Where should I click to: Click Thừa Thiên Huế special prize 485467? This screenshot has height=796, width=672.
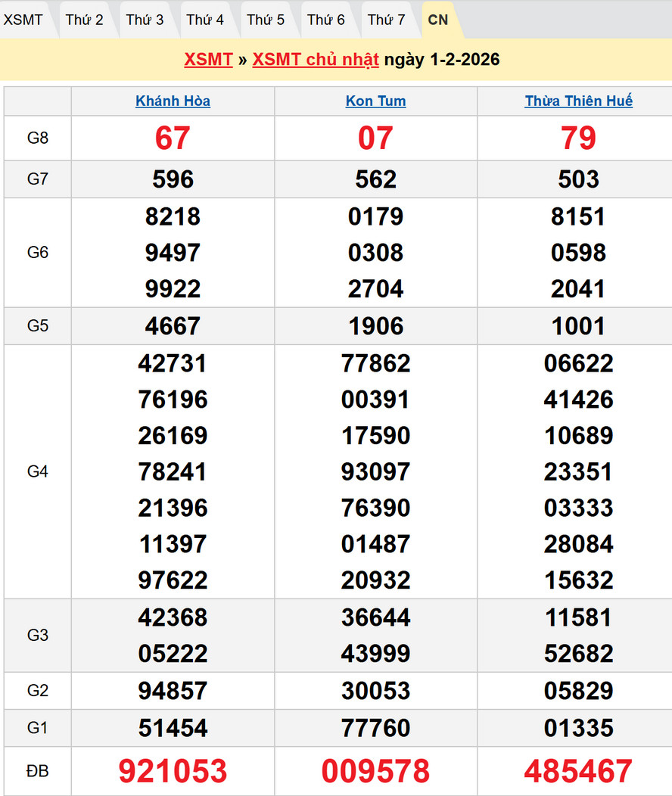point(578,771)
